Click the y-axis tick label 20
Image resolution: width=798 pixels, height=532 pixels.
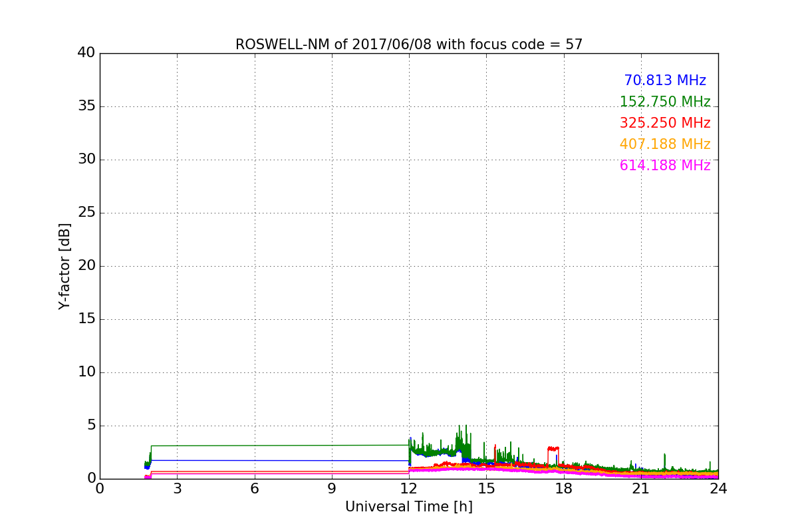(86, 266)
